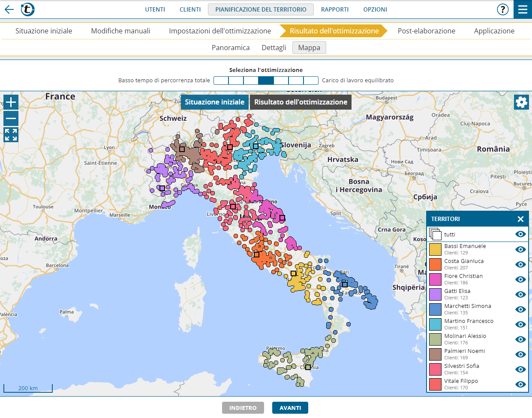The height and width of the screenshot is (418, 532).
Task: Click Molinari Alessio olive color swatch
Action: 435,339
